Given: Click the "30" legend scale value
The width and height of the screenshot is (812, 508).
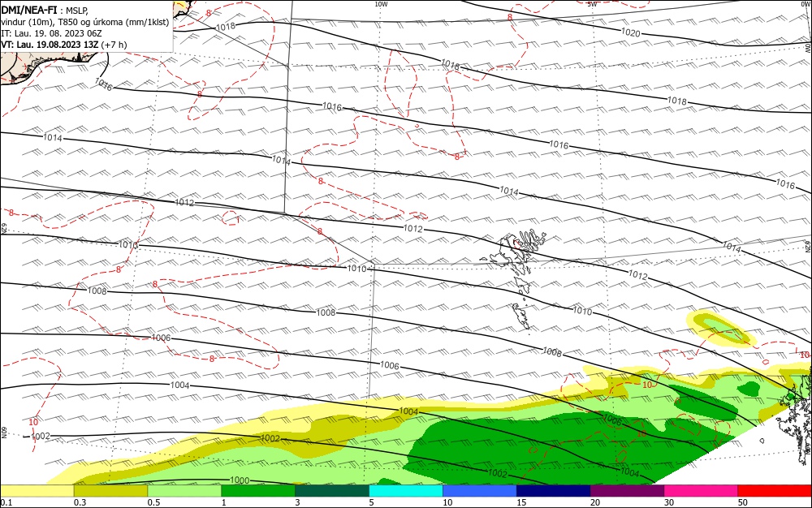Looking at the screenshot, I should [669, 503].
